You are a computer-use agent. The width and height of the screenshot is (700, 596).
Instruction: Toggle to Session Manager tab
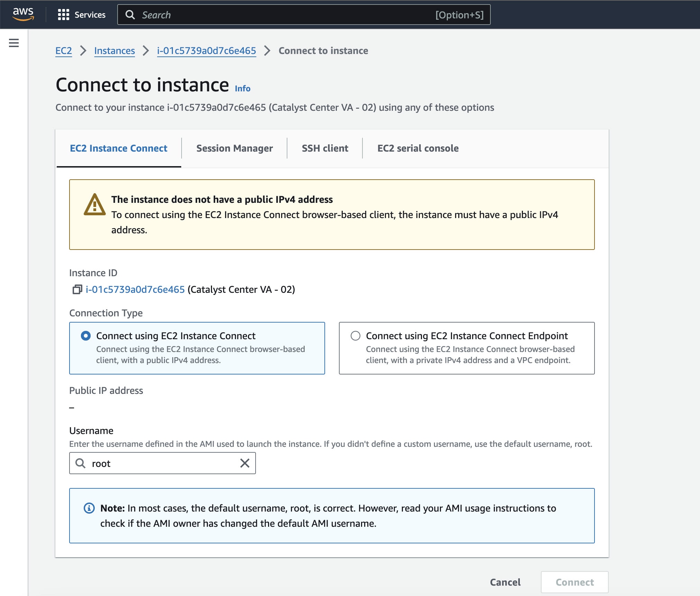tap(234, 148)
